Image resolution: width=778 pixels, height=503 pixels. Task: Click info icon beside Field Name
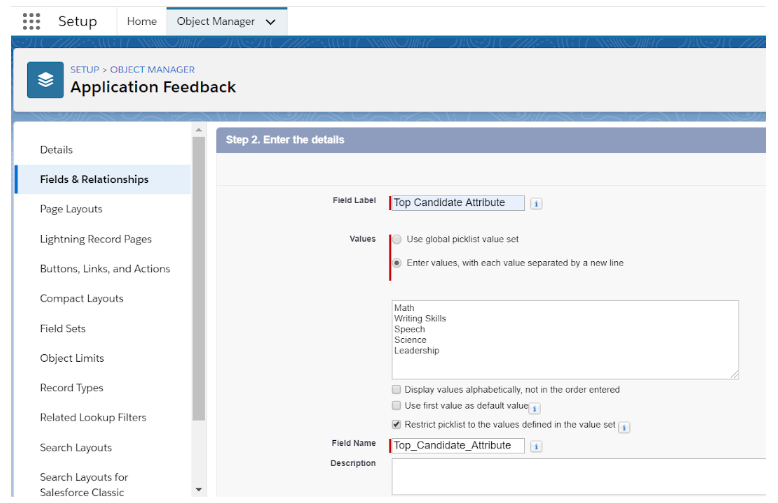click(536, 446)
